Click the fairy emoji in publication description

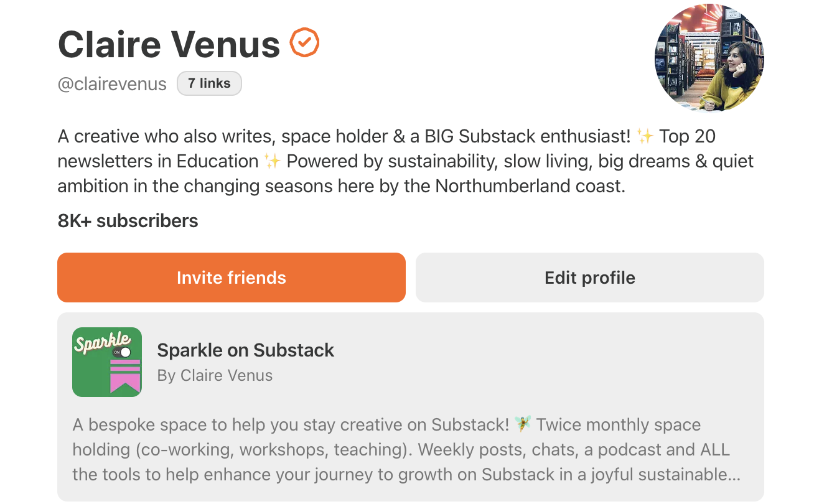pos(523,425)
